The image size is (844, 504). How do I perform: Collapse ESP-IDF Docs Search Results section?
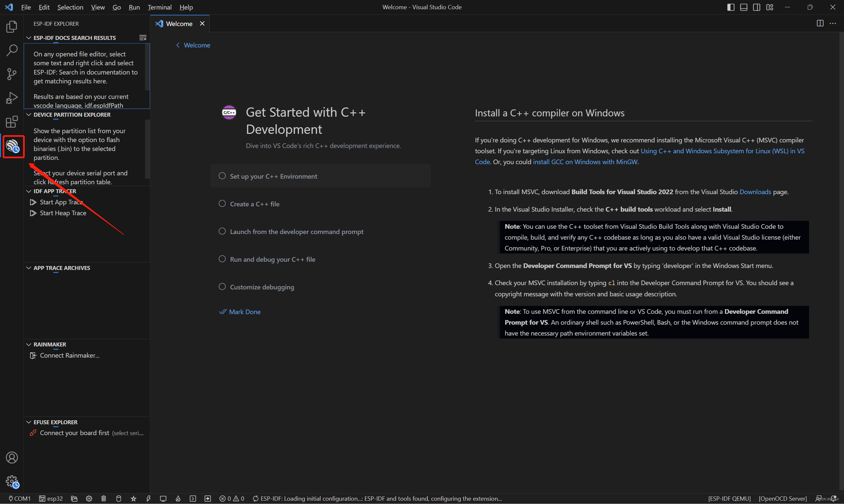pos(29,38)
